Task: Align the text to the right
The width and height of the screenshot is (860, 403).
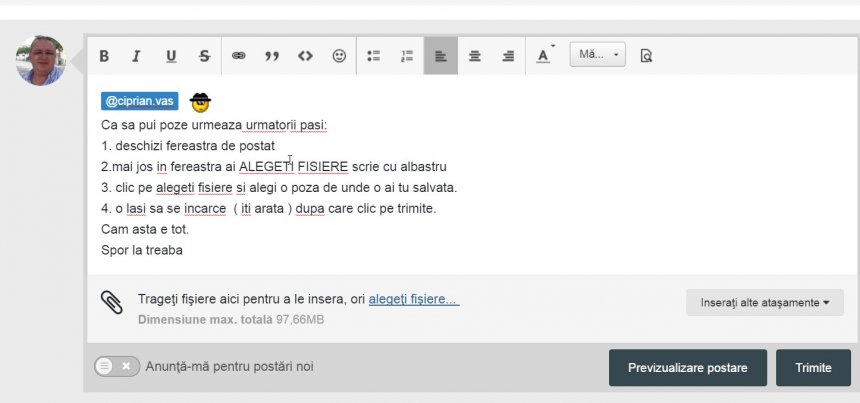Action: [508, 56]
